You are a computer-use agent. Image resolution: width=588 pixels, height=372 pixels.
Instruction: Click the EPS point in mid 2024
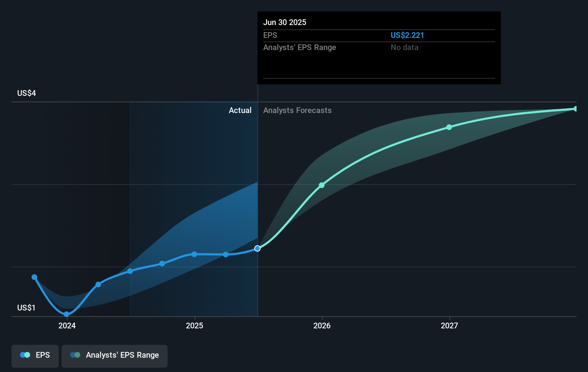(x=130, y=271)
